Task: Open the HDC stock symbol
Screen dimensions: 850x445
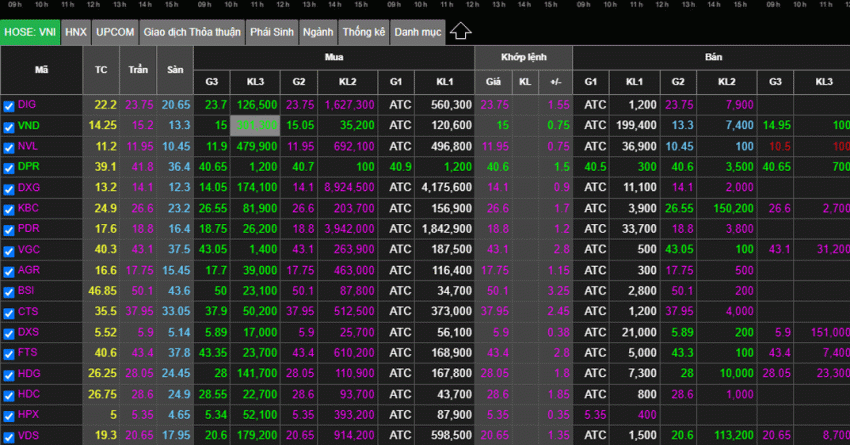Action: [x=29, y=394]
